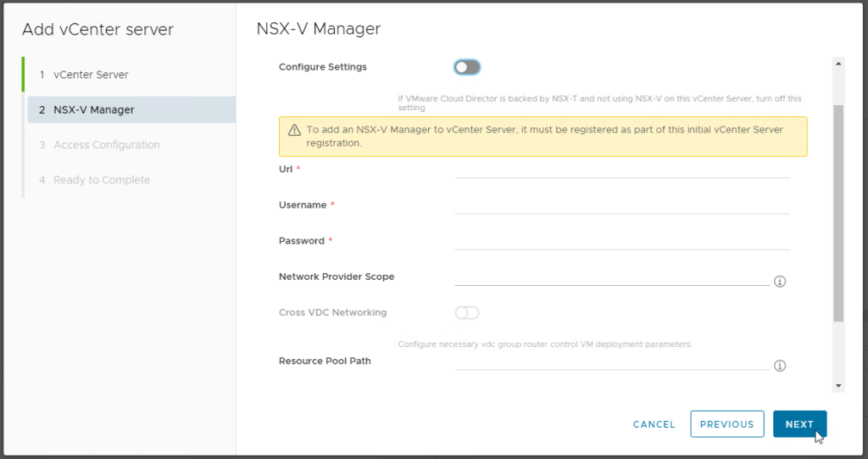Click the Network Provider Scope field
Image resolution: width=868 pixels, height=459 pixels.
[x=611, y=277]
